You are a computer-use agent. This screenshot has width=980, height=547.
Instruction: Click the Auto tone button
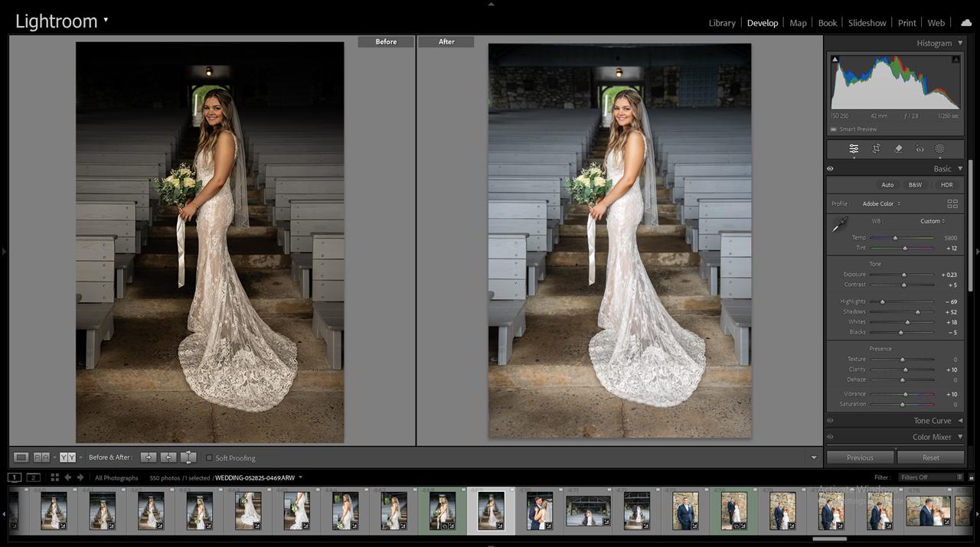(887, 185)
